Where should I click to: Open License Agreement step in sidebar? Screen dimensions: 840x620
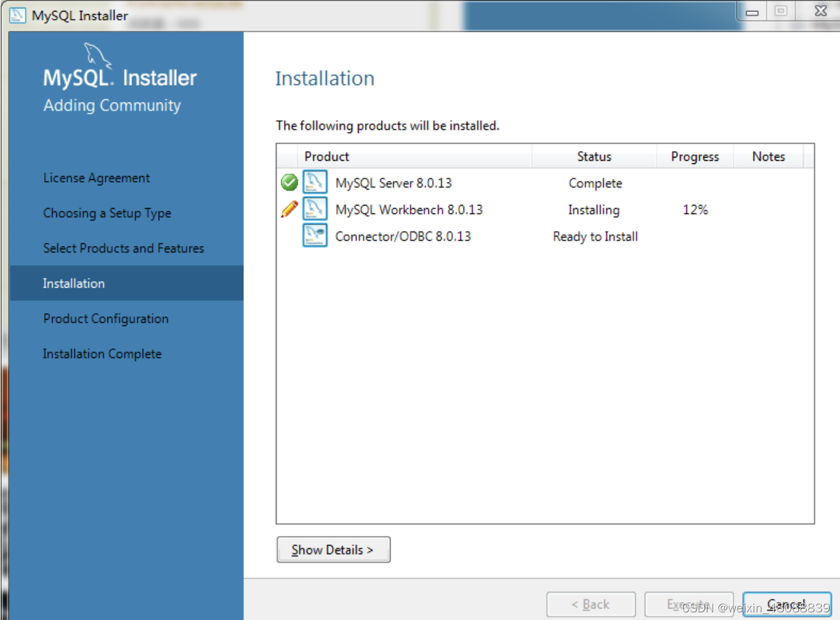pos(96,178)
